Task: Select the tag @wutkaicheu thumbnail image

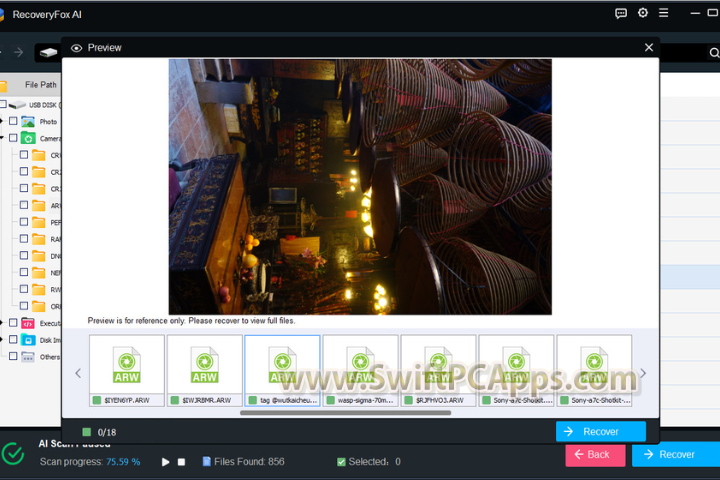Action: coord(282,364)
